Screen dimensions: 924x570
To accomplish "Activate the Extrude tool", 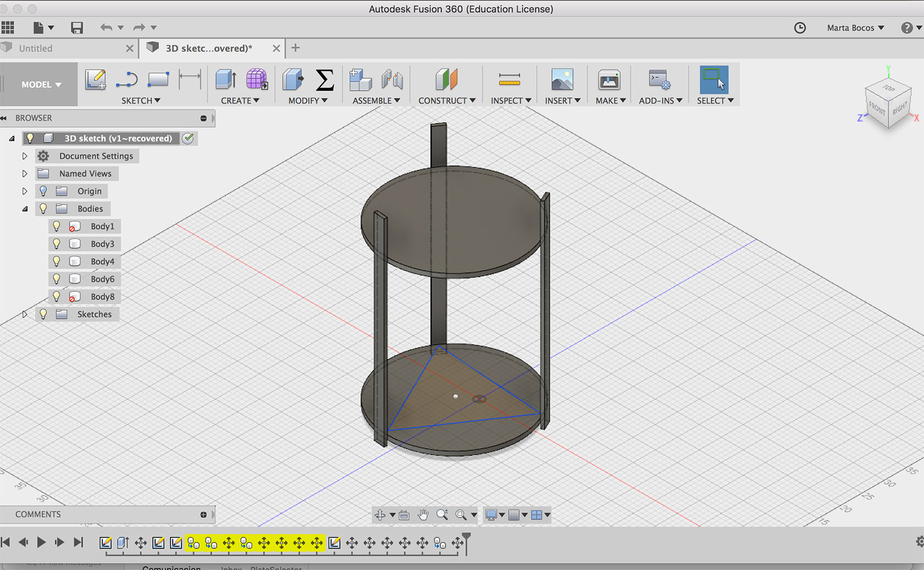I will pyautogui.click(x=226, y=79).
